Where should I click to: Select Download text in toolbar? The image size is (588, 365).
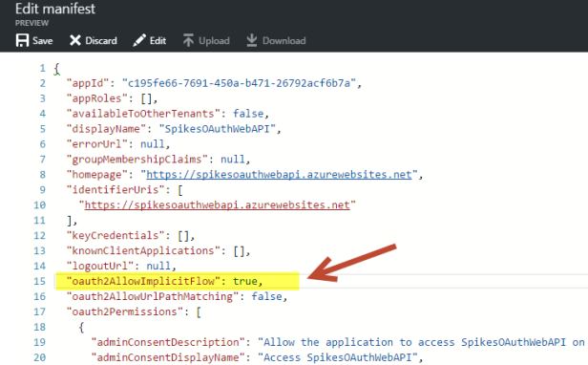(x=283, y=40)
